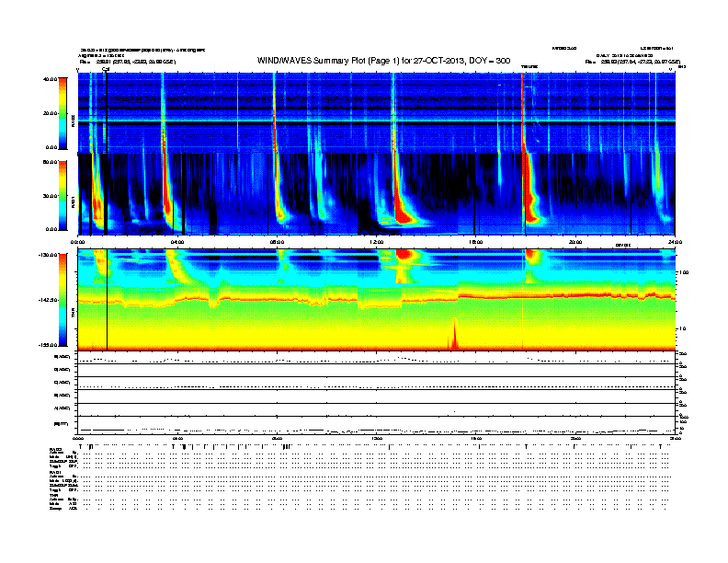Click the red spike near 15:00 in TNR panel

pos(454,335)
